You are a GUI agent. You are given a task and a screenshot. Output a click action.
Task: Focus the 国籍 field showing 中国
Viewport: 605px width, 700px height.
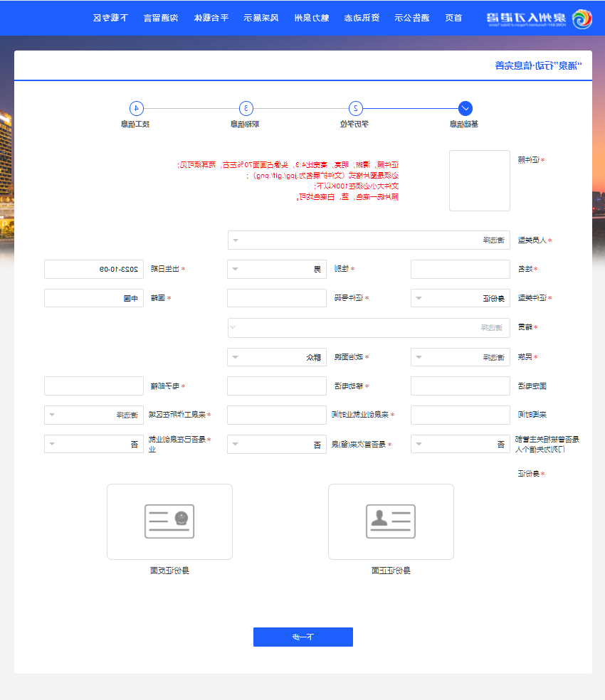pos(94,298)
